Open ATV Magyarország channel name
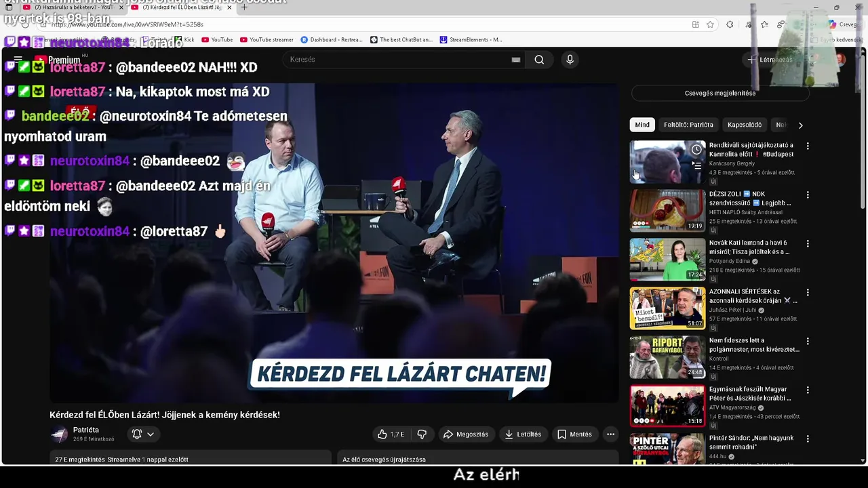This screenshot has width=868, height=488. pos(733,407)
